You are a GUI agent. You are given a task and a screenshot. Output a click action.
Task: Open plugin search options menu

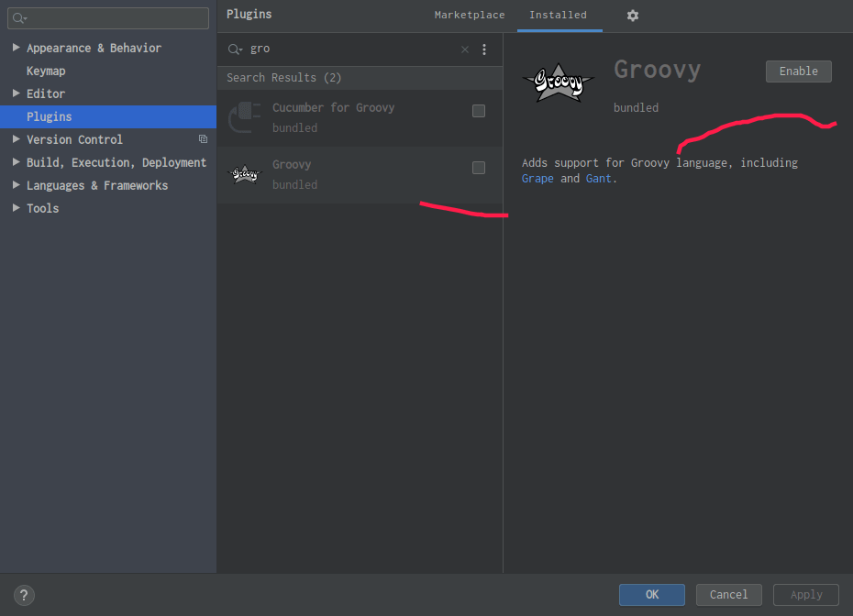click(x=484, y=49)
